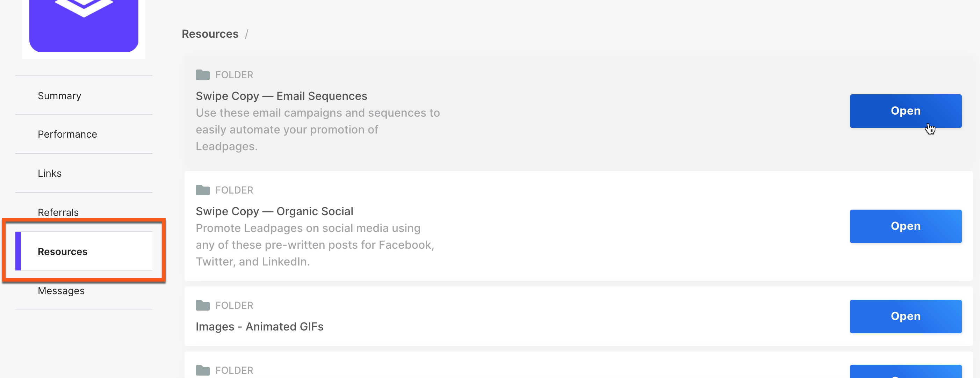Click the 'Swipe Copy — Email Sequences' title
The width and height of the screenshot is (980, 378).
281,96
